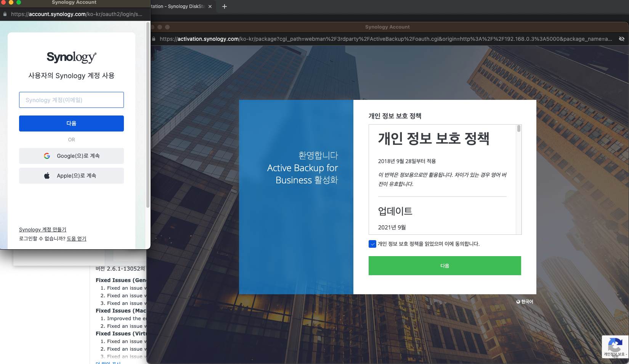The image size is (629, 364).
Task: Click the large '개인 정보 보호 정책' policy title
Action: (x=433, y=138)
